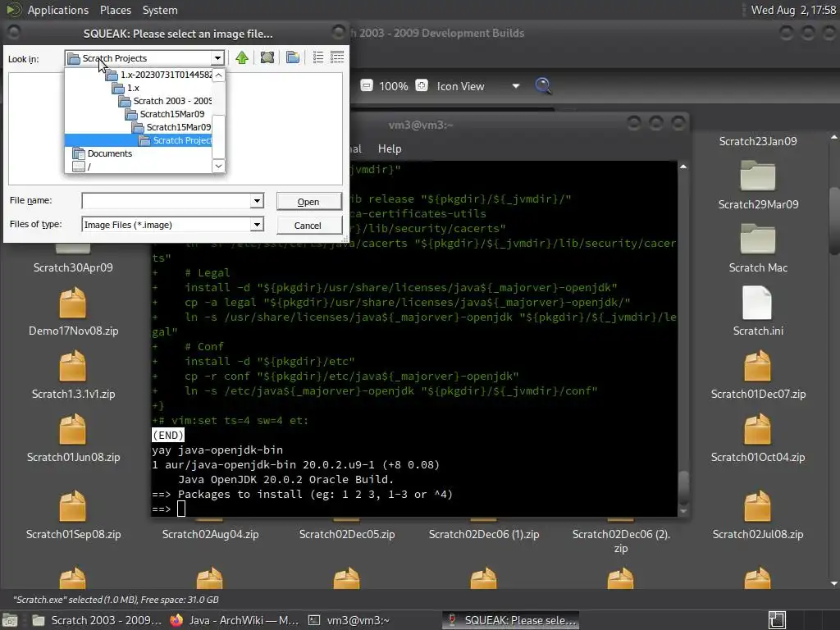Open the Applications menu

pyautogui.click(x=58, y=10)
